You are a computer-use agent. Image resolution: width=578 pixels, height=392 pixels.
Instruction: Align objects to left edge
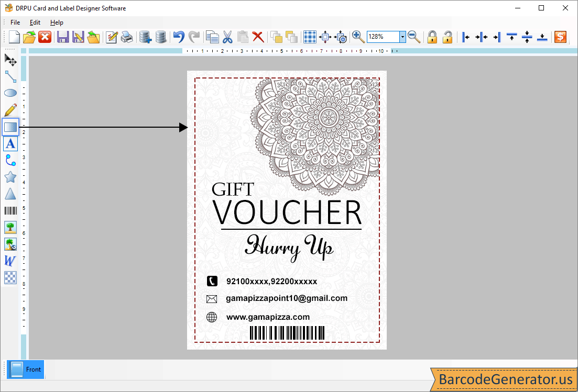[465, 37]
